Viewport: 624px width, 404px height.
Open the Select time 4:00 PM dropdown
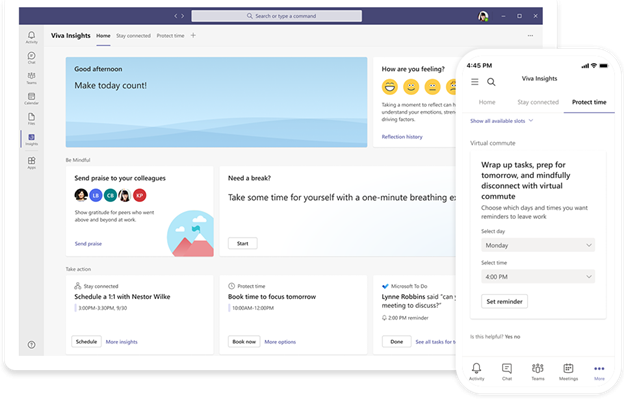click(x=538, y=277)
